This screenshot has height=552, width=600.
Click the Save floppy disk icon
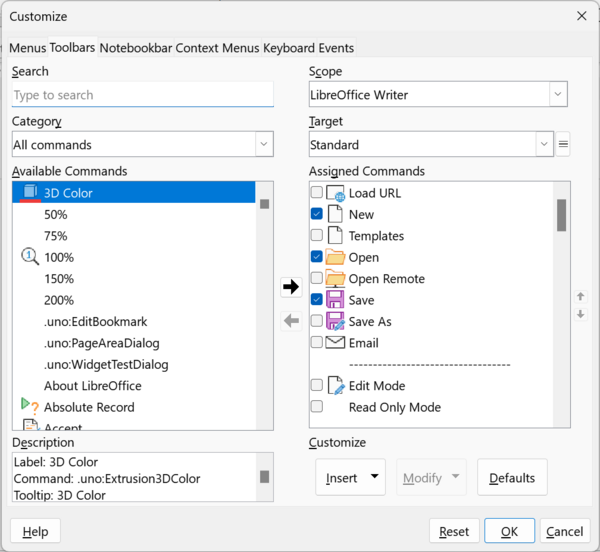point(334,300)
